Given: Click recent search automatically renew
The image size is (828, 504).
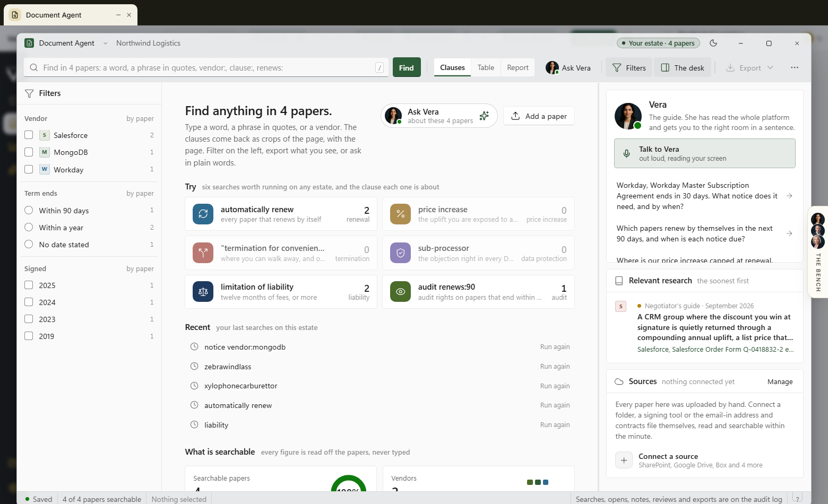Looking at the screenshot, I should (x=238, y=405).
